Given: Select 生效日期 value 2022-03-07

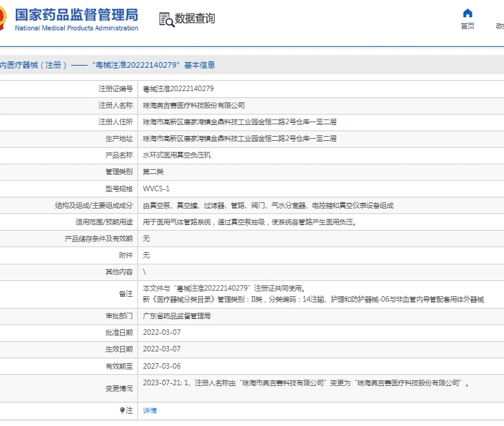Looking at the screenshot, I should [x=162, y=349].
